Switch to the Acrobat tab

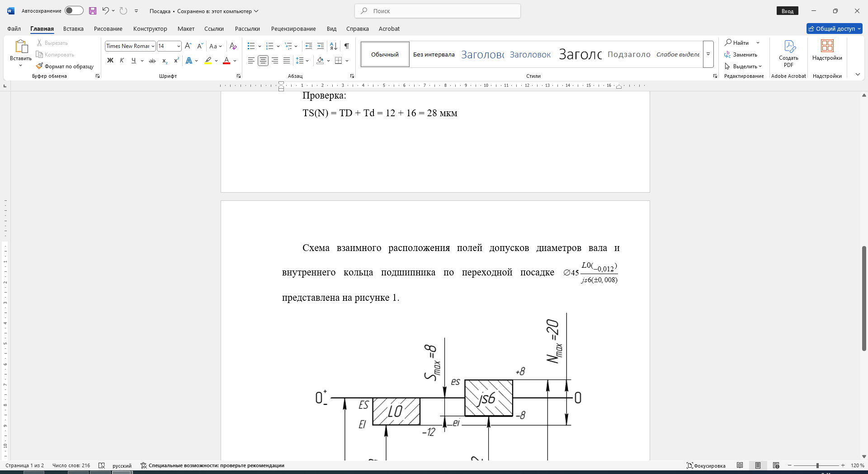[389, 28]
